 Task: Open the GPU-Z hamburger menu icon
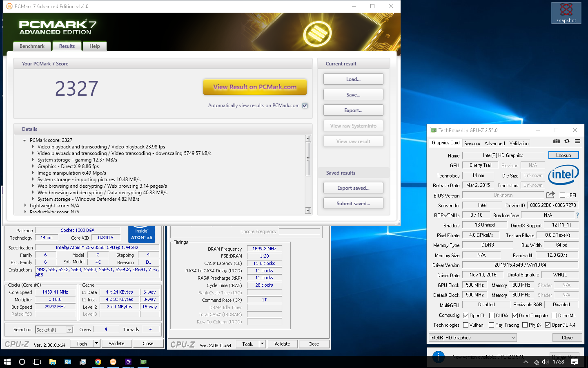577,141
